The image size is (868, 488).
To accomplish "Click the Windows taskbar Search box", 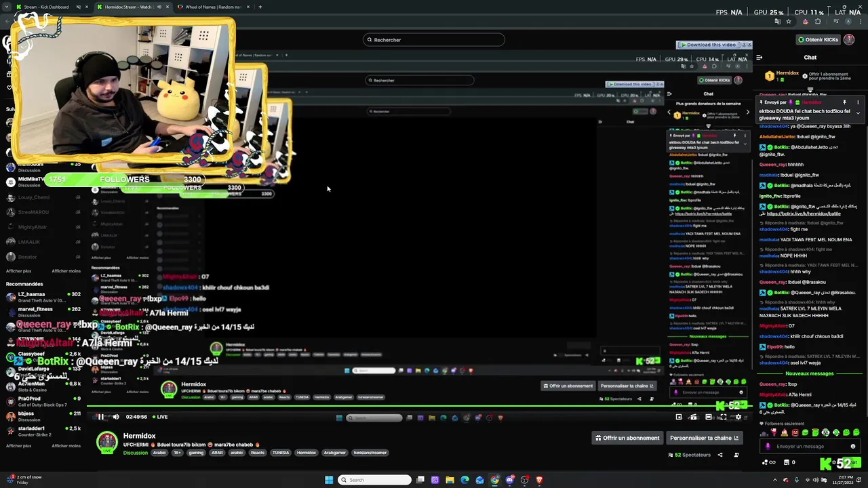I will (375, 480).
